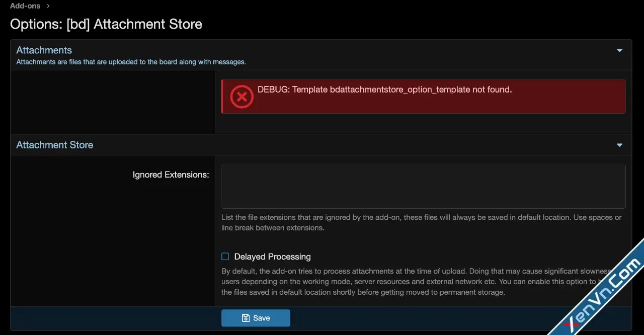The height and width of the screenshot is (335, 644).
Task: Click the breadcrumb chevron after Add-ons
Action: click(48, 6)
